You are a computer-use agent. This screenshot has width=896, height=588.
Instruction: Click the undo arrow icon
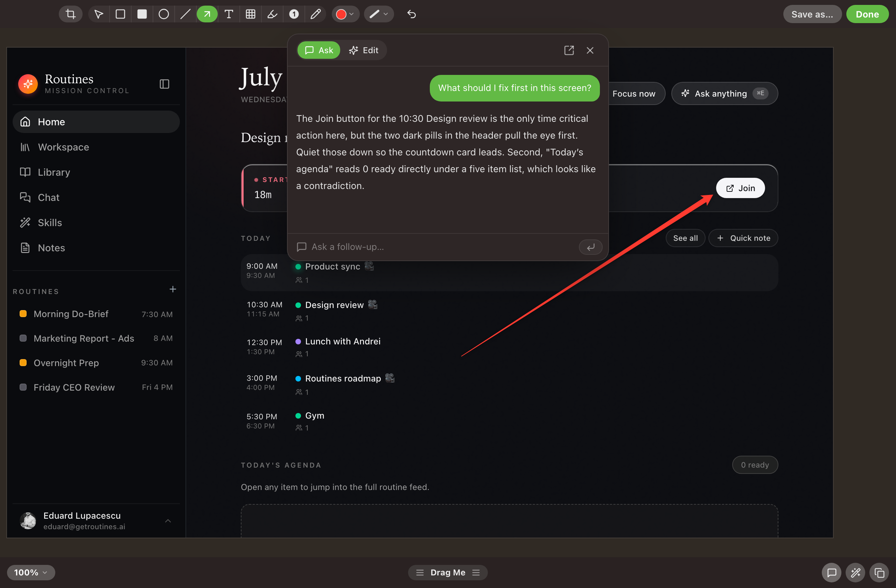click(412, 14)
